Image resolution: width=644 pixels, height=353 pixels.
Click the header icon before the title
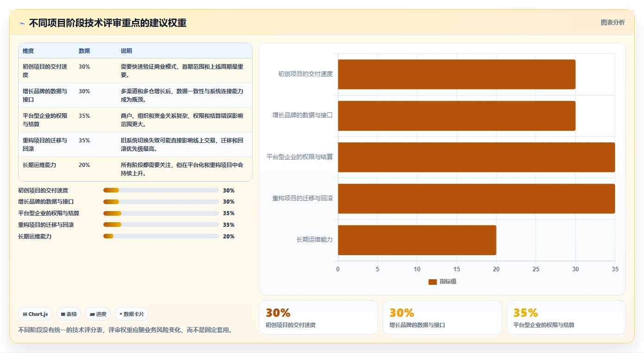[22, 23]
